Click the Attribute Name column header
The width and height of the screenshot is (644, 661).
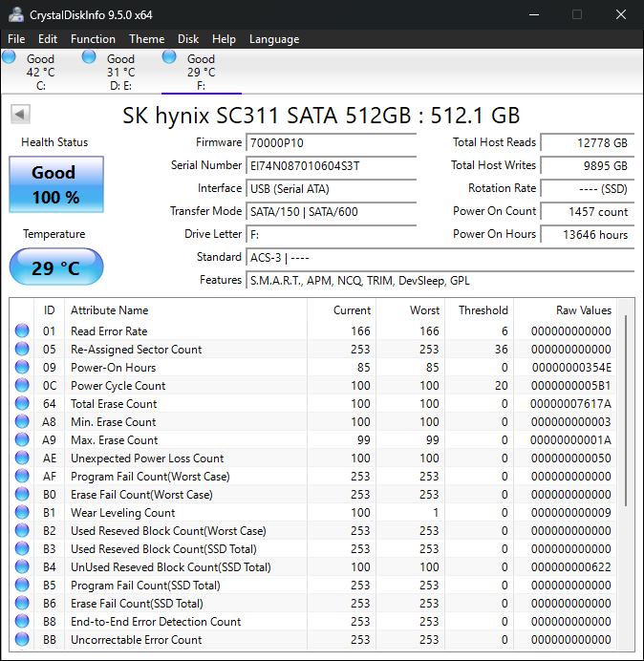[185, 310]
